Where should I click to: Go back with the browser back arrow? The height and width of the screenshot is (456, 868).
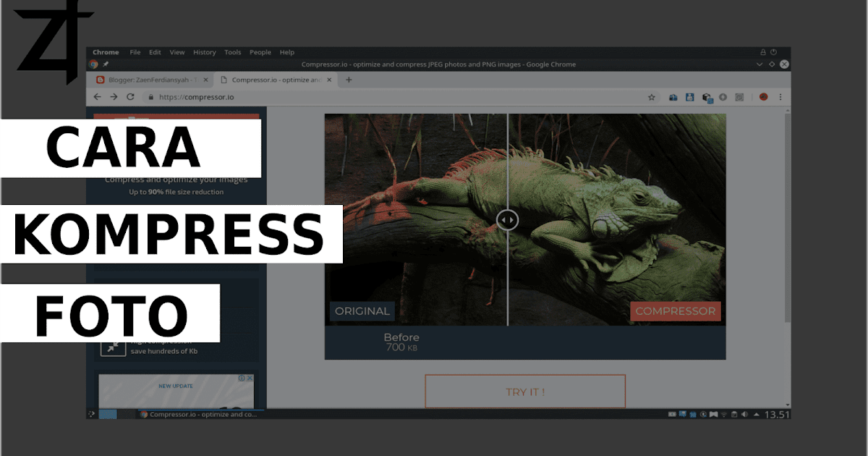98,96
